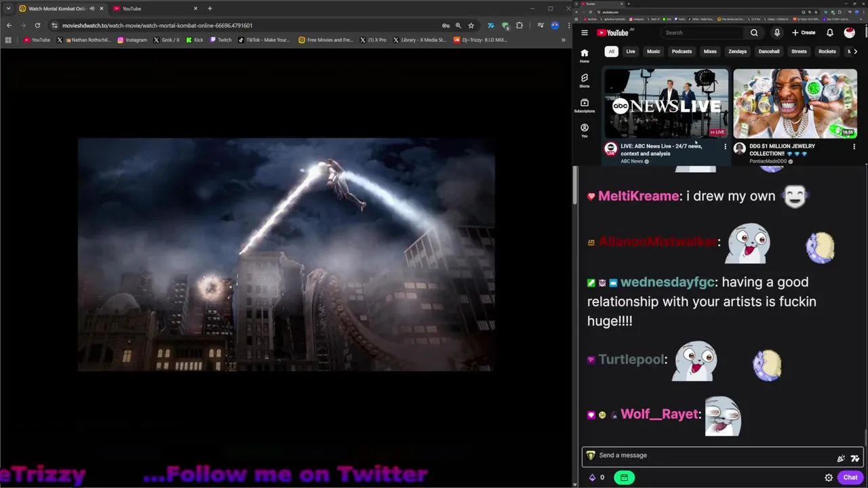Click the channel points balance icon
868x488 pixels.
click(592, 477)
